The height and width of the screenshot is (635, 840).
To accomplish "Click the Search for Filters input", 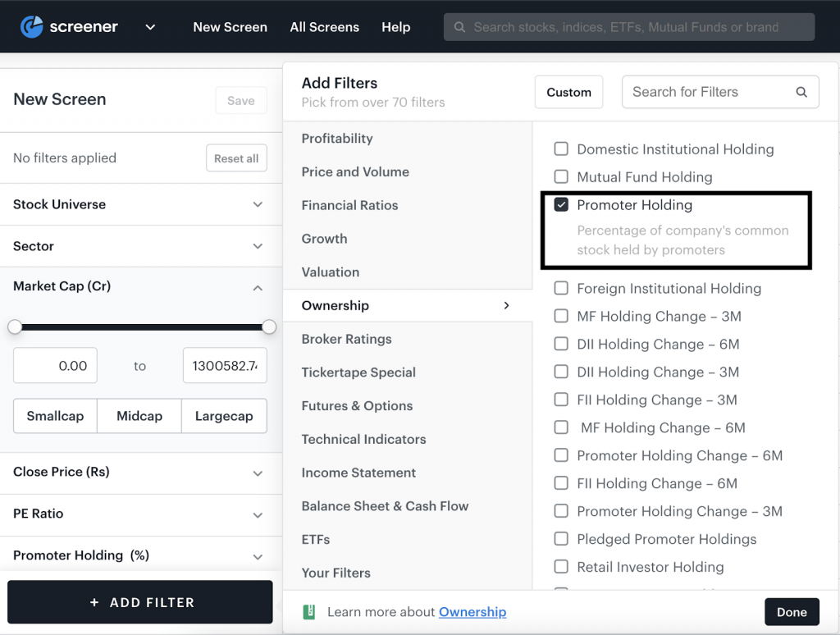I will 720,92.
